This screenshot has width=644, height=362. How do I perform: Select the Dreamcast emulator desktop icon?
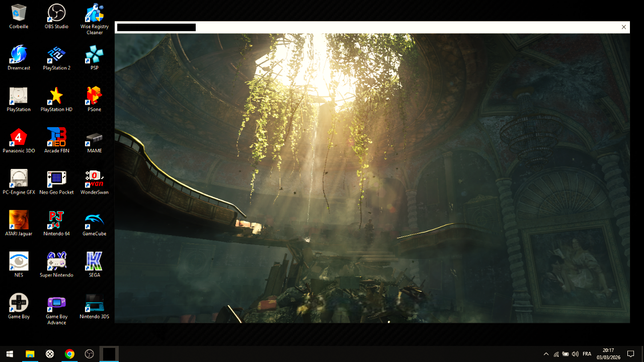pyautogui.click(x=19, y=54)
